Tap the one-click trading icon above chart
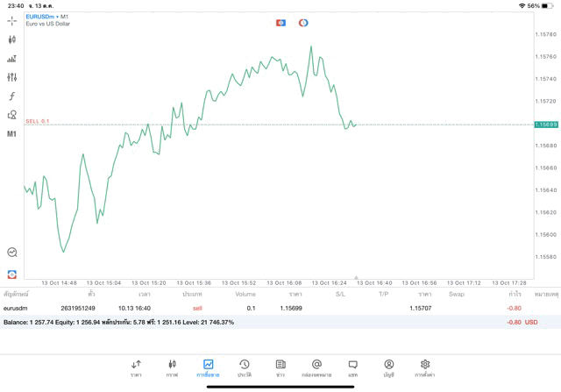561x392 pixels. point(280,23)
